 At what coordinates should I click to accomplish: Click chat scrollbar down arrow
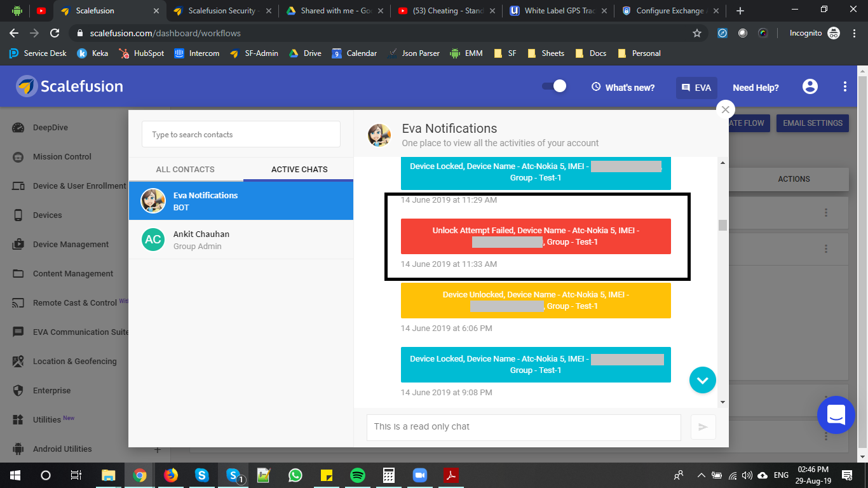722,402
